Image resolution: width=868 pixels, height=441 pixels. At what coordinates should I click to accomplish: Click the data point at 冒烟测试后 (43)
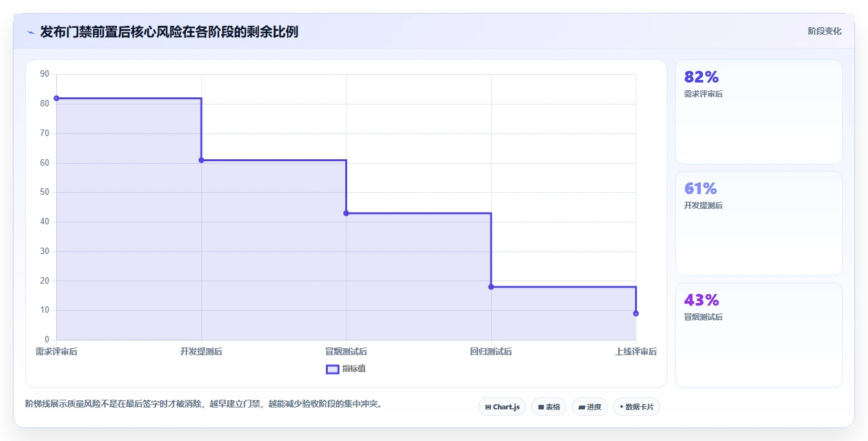click(346, 213)
